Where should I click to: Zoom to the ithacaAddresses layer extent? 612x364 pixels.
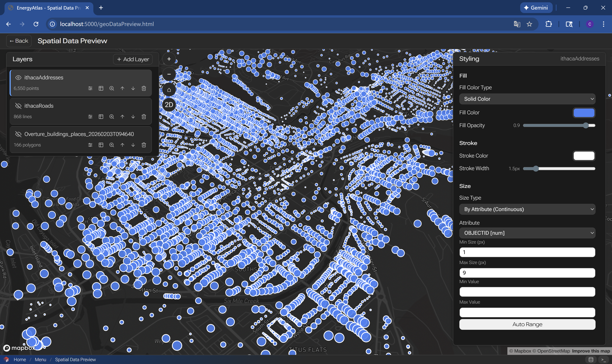[112, 88]
